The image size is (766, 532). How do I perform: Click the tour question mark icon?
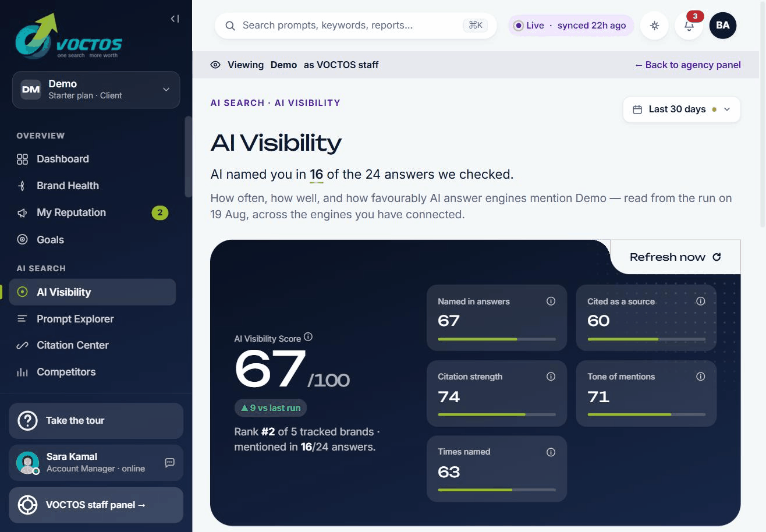click(27, 420)
